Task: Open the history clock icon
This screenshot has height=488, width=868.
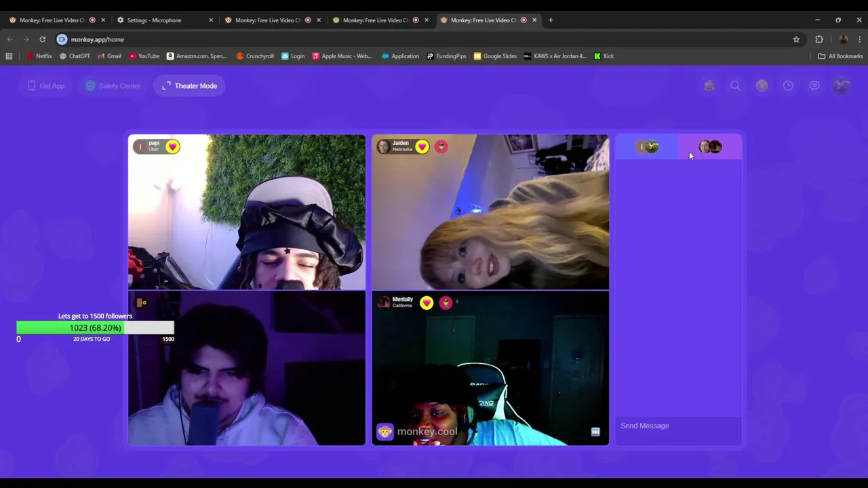Action: [x=788, y=86]
